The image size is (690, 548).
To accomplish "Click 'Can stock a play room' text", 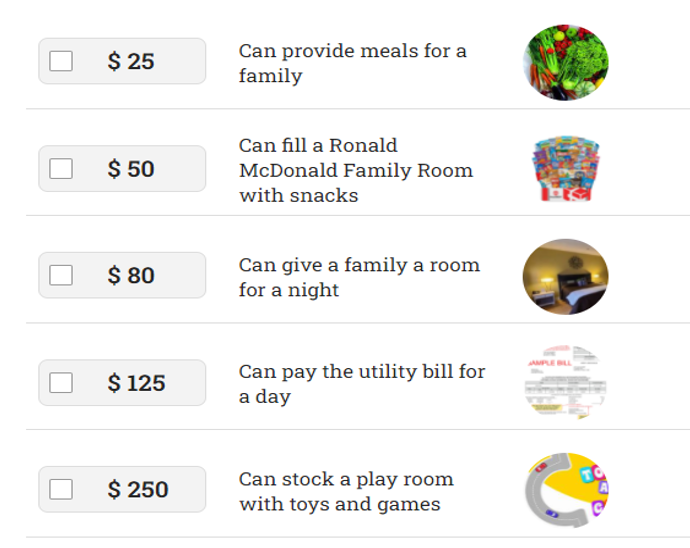I will 346,479.
